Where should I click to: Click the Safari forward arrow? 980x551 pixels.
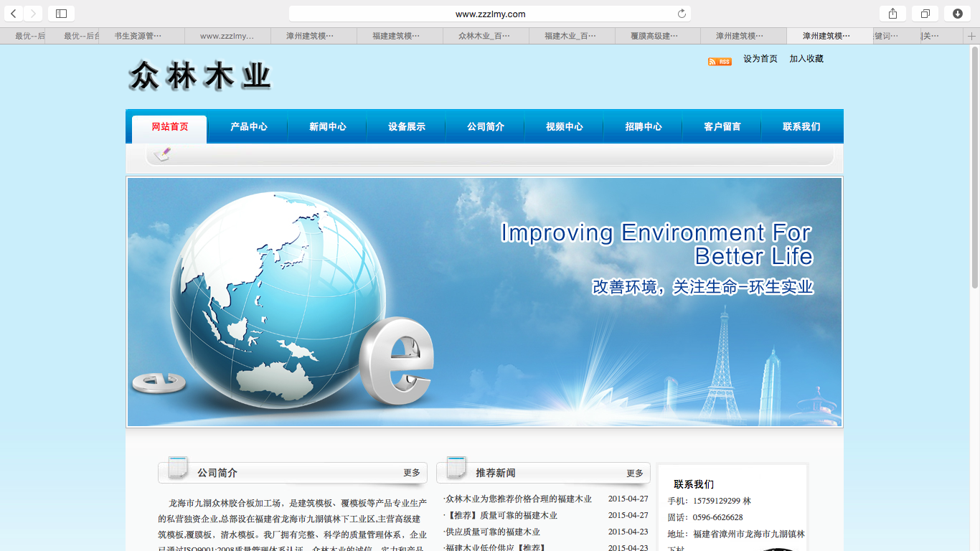pyautogui.click(x=33, y=14)
